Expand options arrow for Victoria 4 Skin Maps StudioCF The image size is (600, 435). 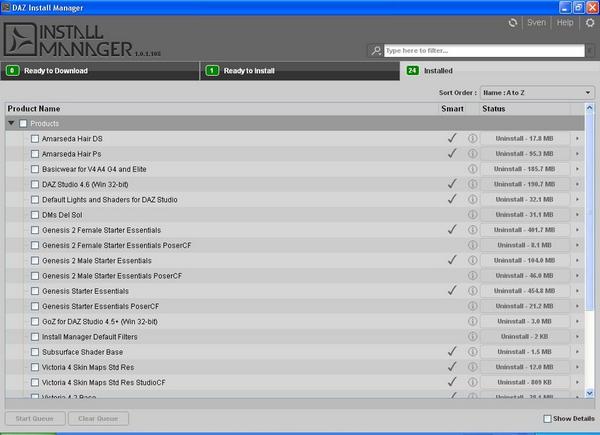tap(577, 382)
